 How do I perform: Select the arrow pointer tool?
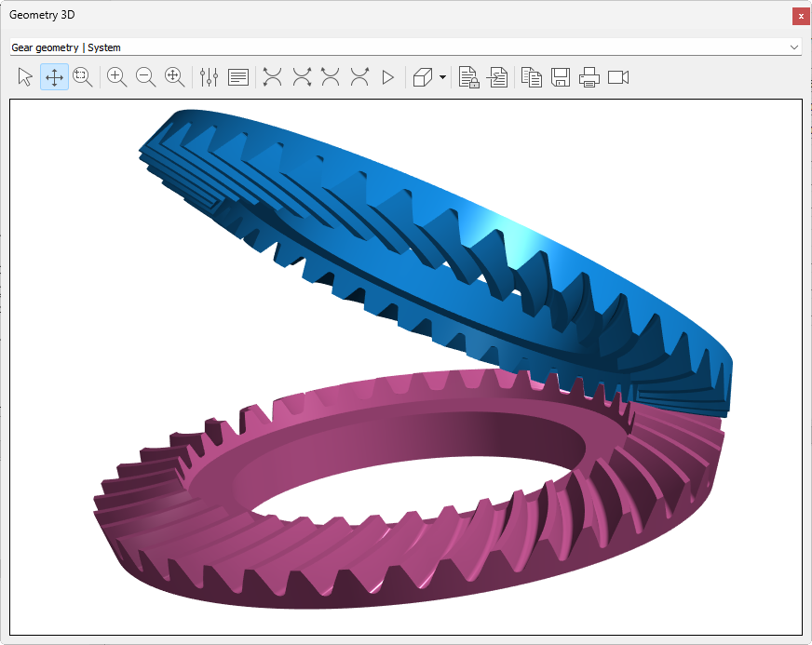25,77
